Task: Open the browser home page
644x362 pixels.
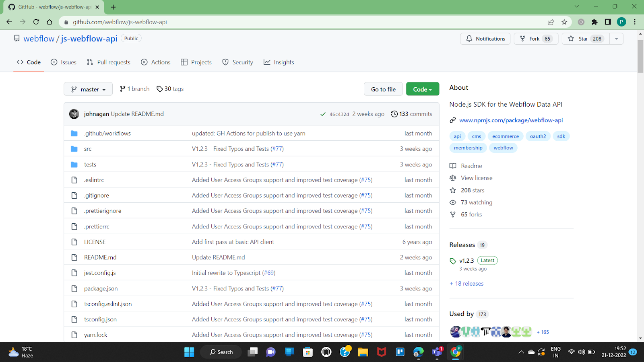Action: (x=50, y=22)
